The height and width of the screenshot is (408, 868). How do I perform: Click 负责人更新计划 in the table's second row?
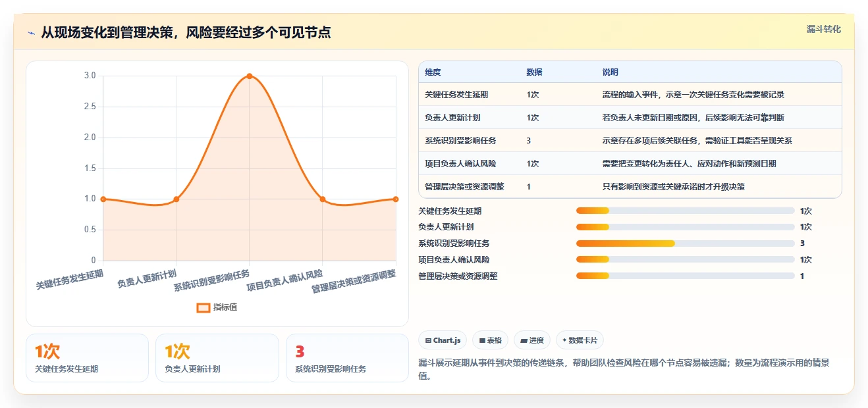pyautogui.click(x=452, y=118)
